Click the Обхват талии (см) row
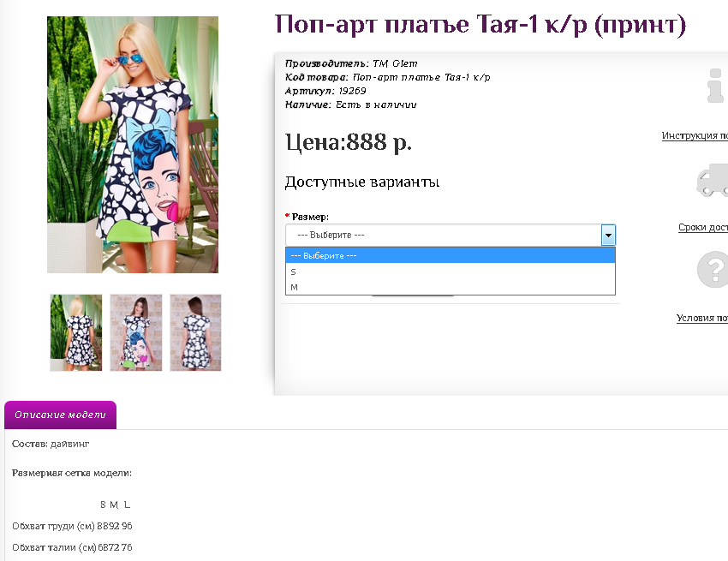The width and height of the screenshot is (728, 561). click(x=72, y=547)
